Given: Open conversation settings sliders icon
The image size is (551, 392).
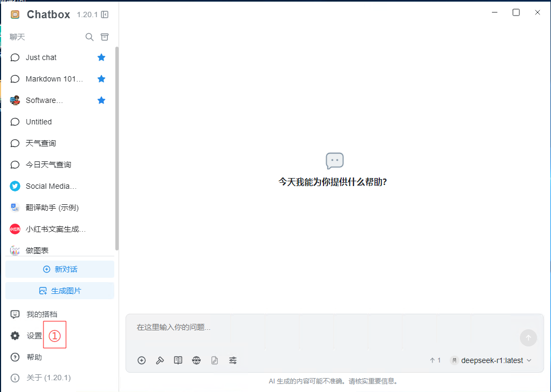Looking at the screenshot, I should (233, 360).
